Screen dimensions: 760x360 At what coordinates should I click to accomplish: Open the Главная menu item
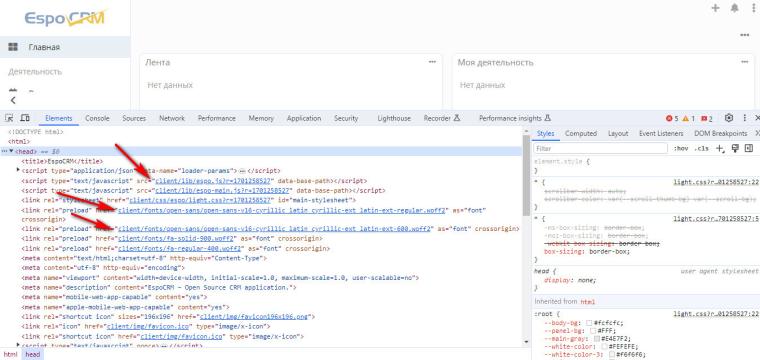(x=65, y=47)
